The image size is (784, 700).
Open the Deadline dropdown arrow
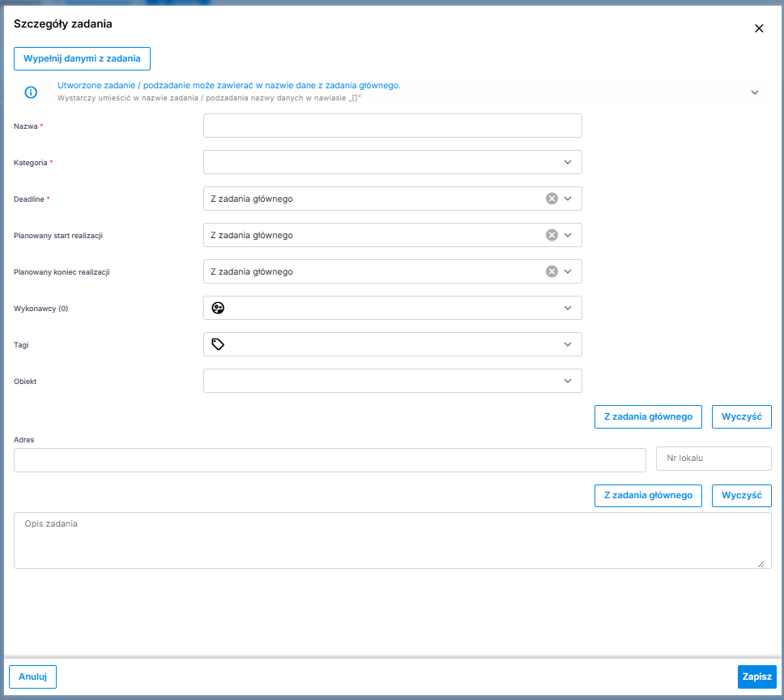click(x=568, y=198)
